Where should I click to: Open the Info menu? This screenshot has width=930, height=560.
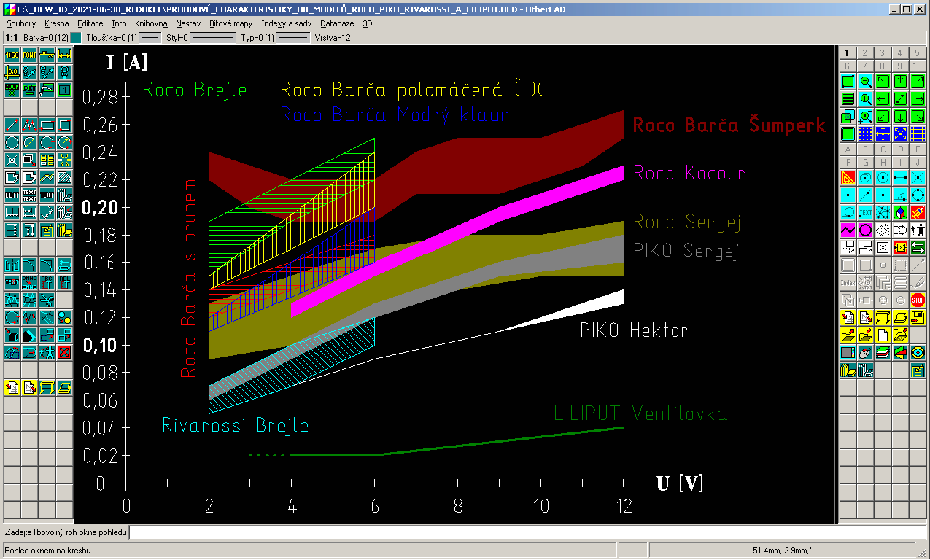click(119, 23)
